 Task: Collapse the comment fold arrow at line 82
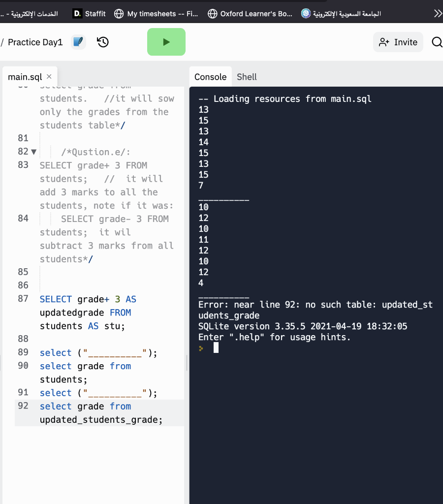(34, 152)
